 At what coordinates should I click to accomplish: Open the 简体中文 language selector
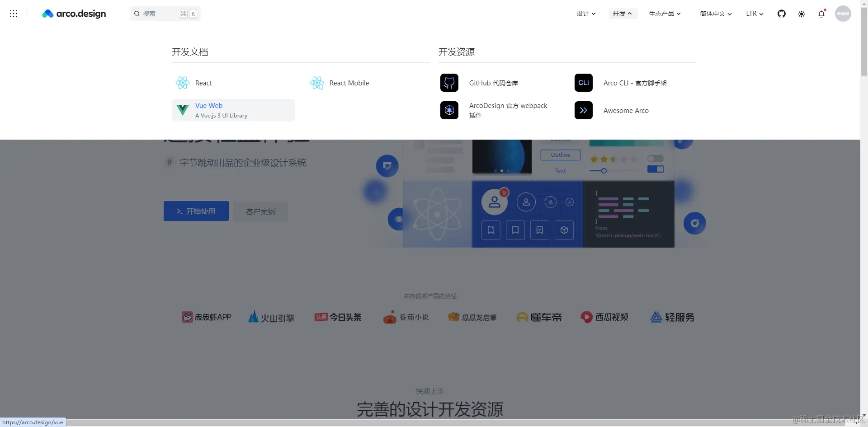pyautogui.click(x=716, y=14)
